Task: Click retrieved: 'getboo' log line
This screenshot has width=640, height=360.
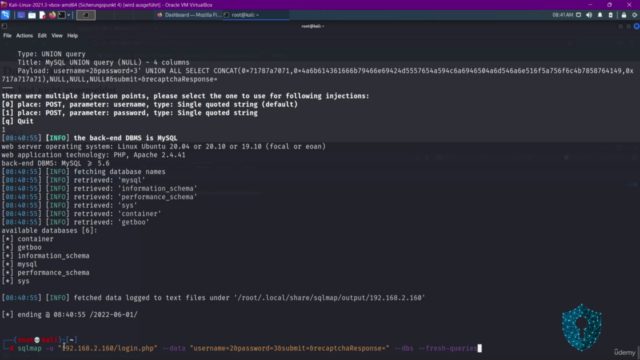Action: pyautogui.click(x=76, y=222)
